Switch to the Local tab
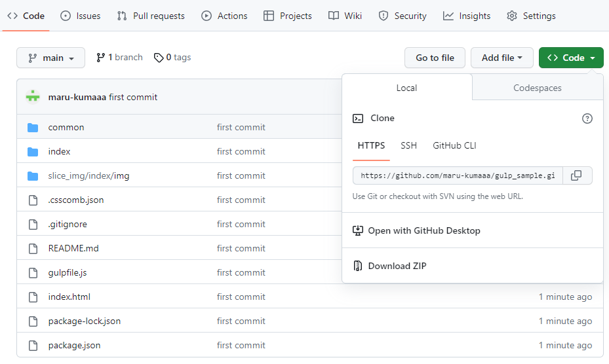This screenshot has height=364, width=609. (x=406, y=88)
